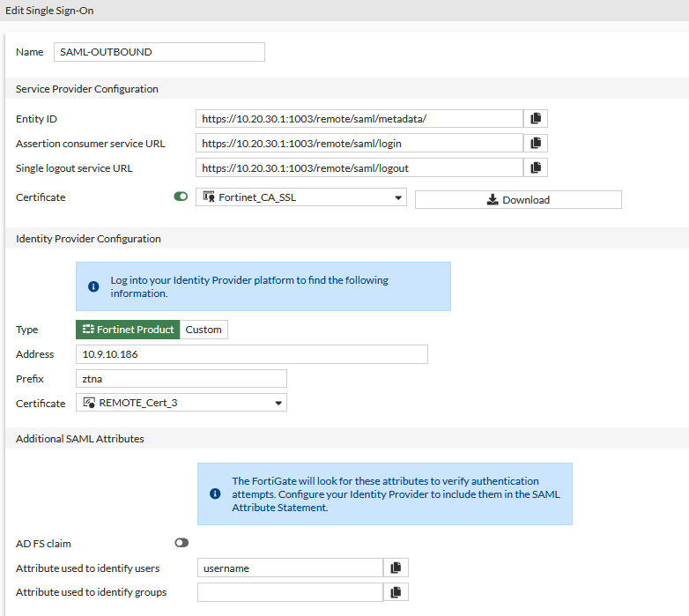The image size is (689, 616).
Task: Copy the Entity ID URL
Action: (536, 118)
